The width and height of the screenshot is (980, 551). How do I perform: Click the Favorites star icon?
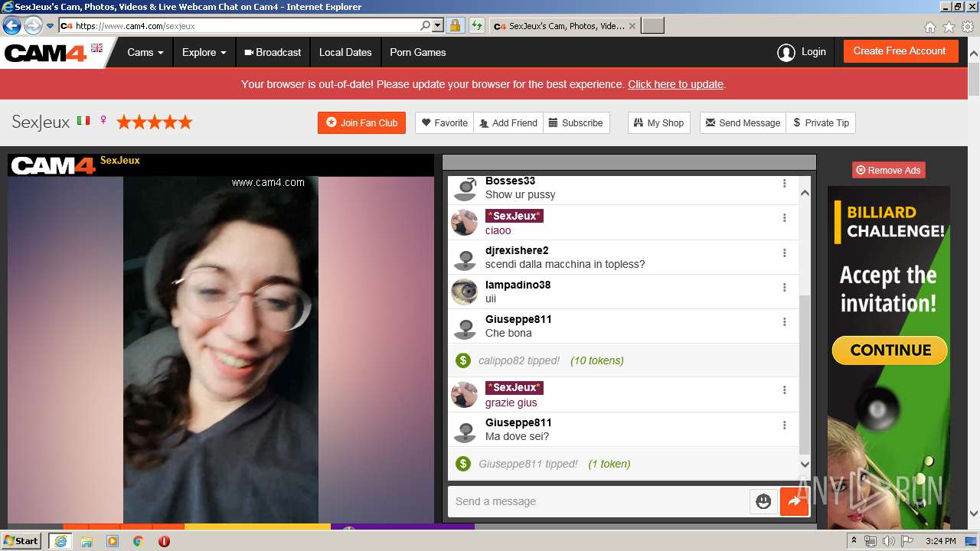[x=949, y=27]
